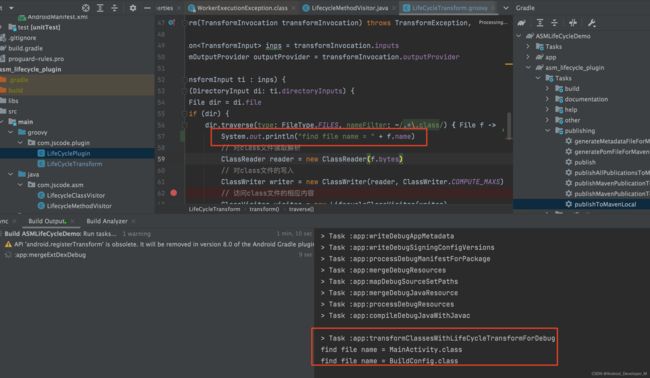This screenshot has width=650, height=378.
Task: Select the Build Analyzer tab
Action: 107,221
